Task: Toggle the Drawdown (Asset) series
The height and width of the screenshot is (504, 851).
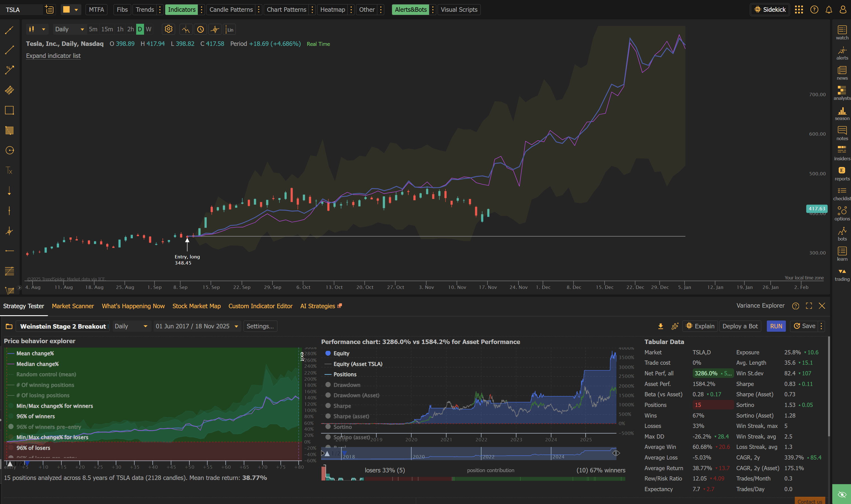Action: point(352,395)
